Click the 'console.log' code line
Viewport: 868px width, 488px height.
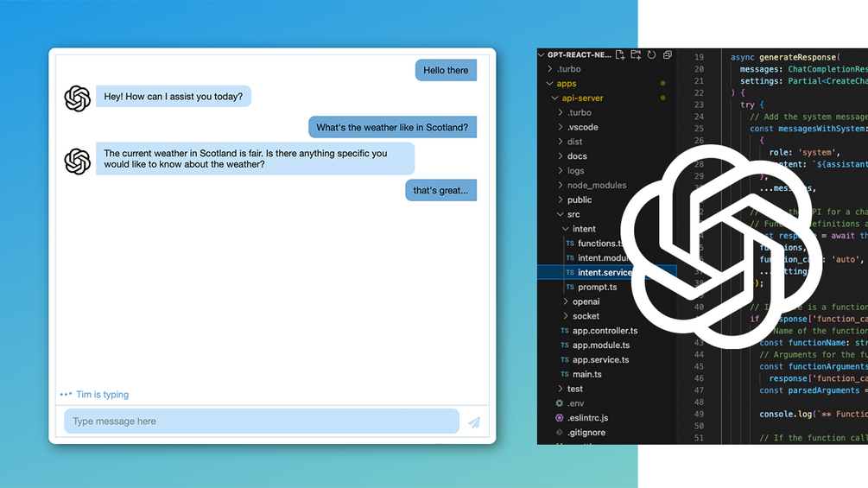click(x=814, y=414)
